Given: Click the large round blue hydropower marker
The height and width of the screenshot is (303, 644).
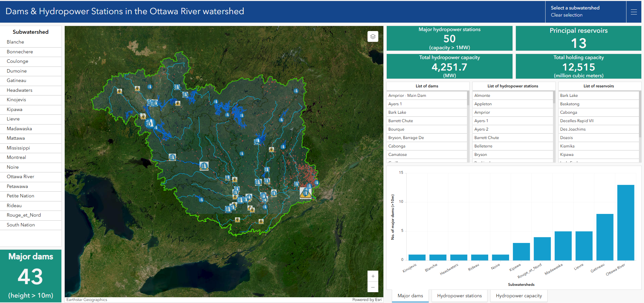Looking at the screenshot, I should pyautogui.click(x=150, y=123).
